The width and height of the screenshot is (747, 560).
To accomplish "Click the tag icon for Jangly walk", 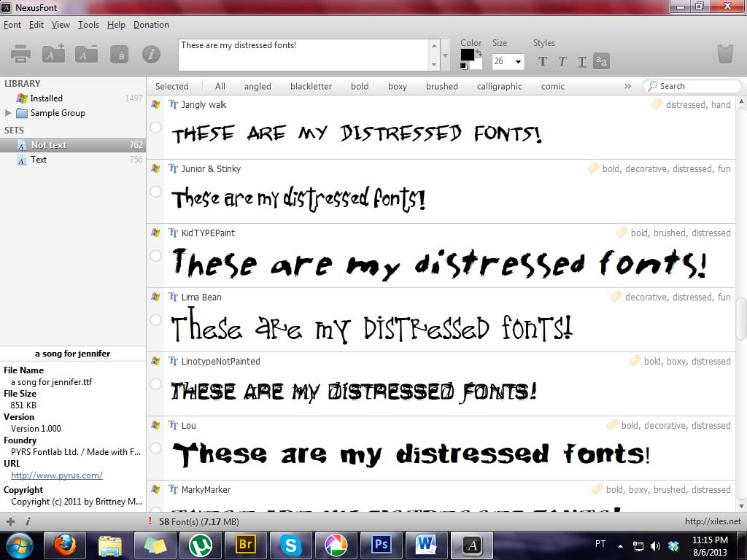I will [x=657, y=104].
